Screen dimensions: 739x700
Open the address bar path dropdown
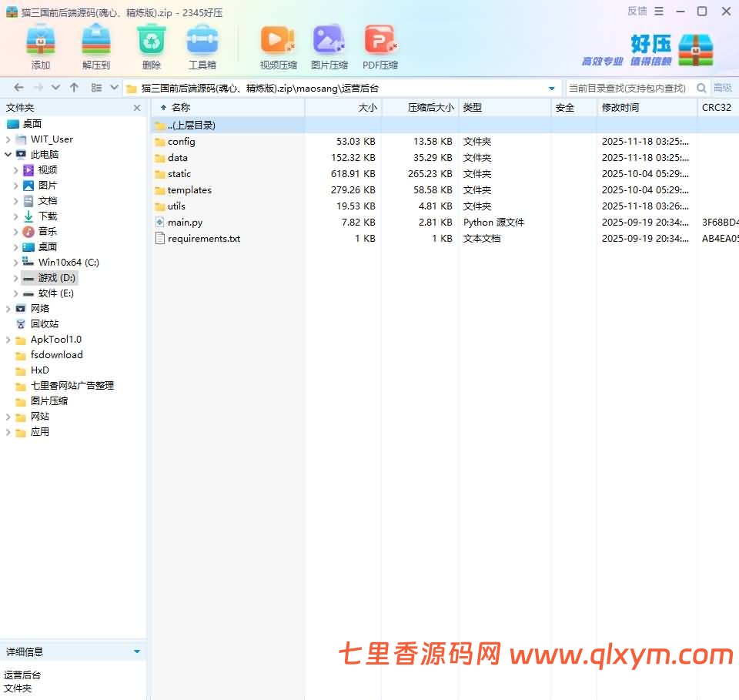pyautogui.click(x=553, y=88)
